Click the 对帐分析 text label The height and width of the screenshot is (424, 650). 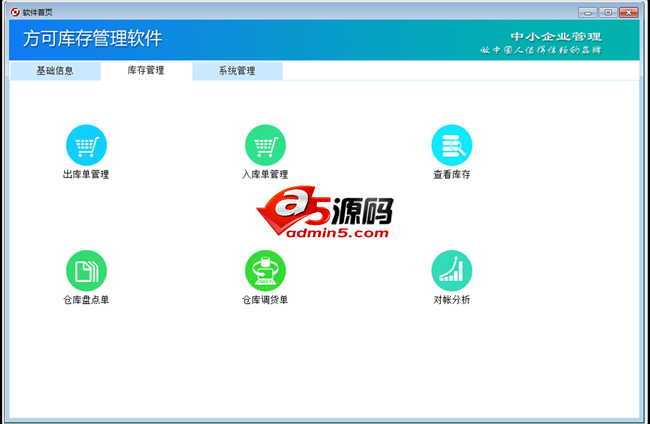(452, 300)
